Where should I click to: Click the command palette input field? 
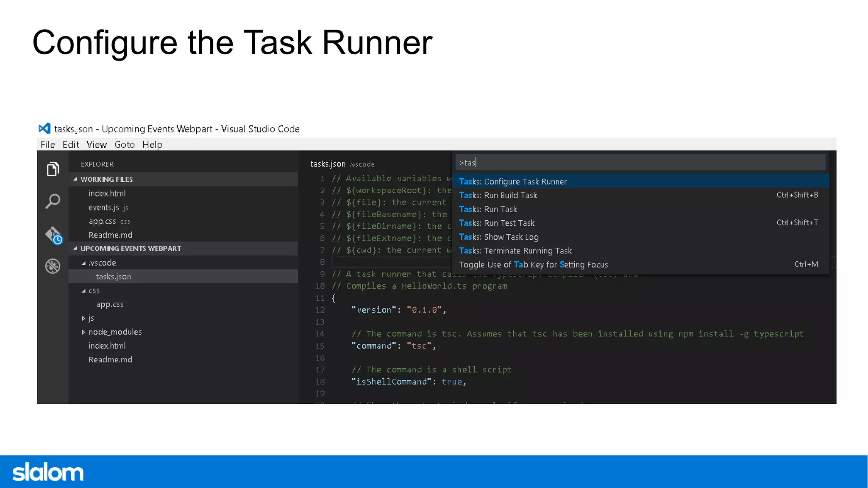point(640,162)
